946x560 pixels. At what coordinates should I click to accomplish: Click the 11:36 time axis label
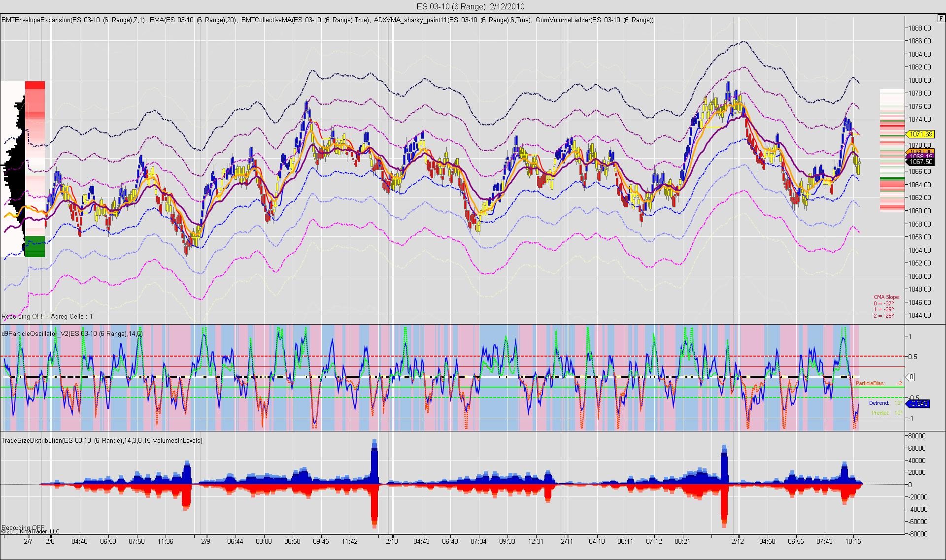(165, 541)
